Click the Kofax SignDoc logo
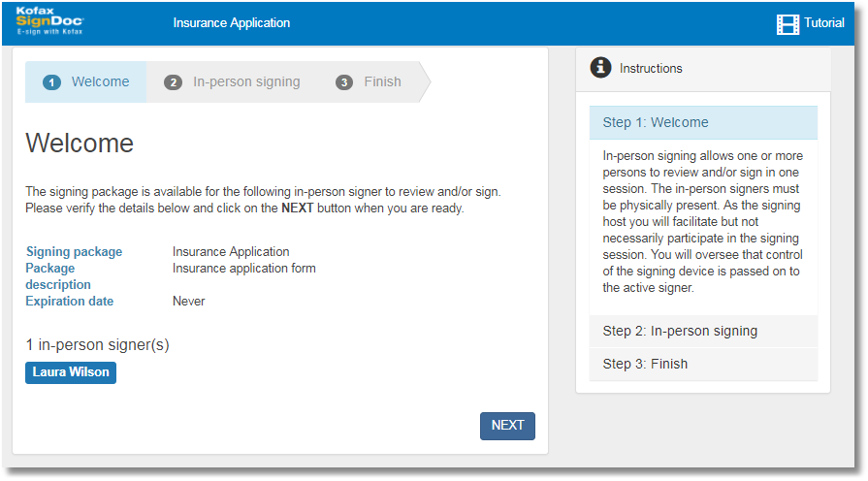This screenshot has height=481, width=868. [x=50, y=22]
